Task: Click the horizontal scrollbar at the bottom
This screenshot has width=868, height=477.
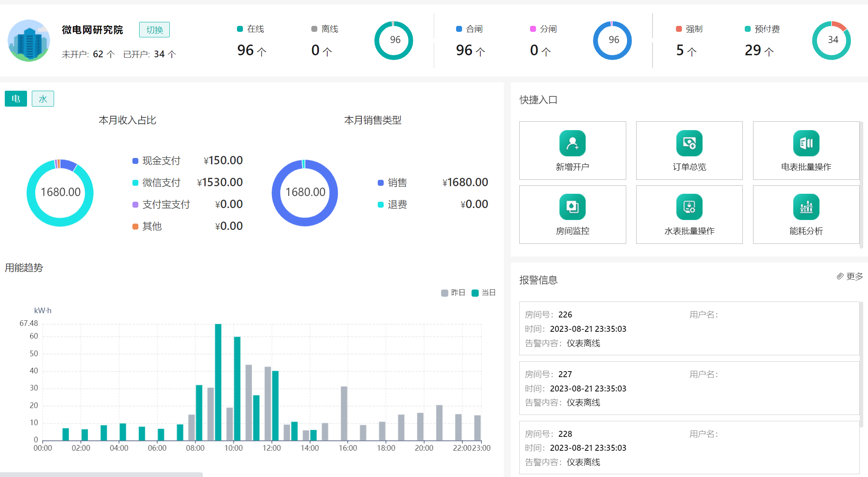Action: pos(101,474)
